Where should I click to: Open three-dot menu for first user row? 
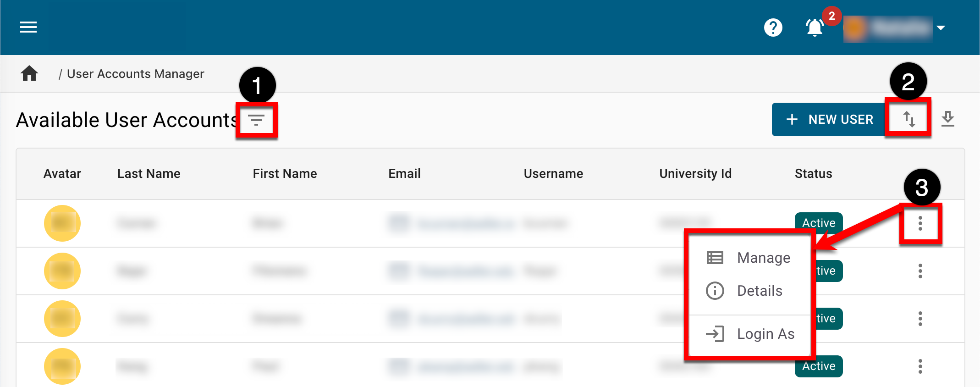(x=920, y=223)
